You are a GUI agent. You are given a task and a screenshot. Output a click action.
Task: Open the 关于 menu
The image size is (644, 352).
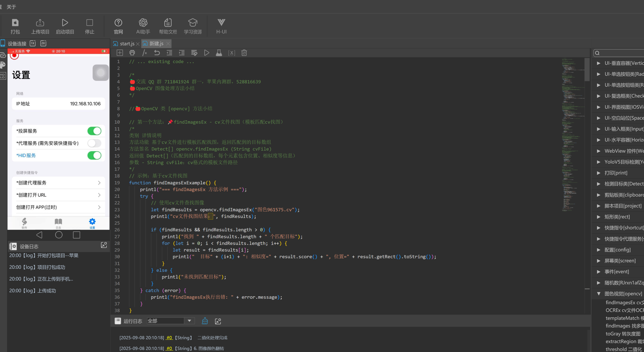click(11, 7)
